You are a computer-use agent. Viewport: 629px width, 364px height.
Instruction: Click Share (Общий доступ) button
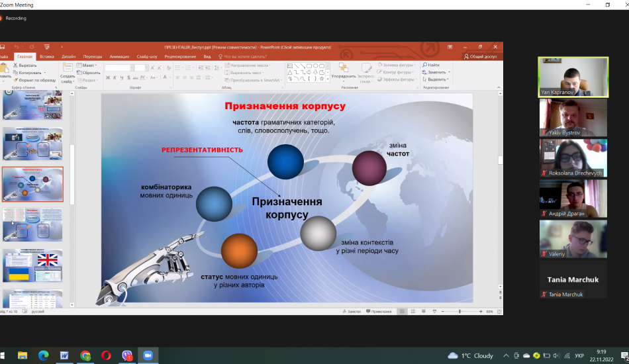[480, 57]
